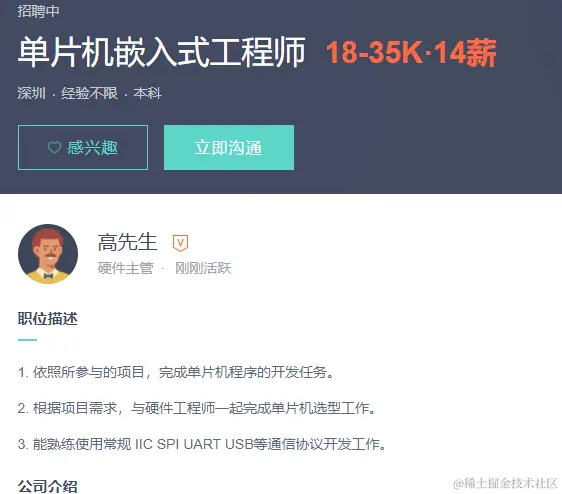Click the orange V verification badge
The height and width of the screenshot is (494, 562).
(180, 243)
